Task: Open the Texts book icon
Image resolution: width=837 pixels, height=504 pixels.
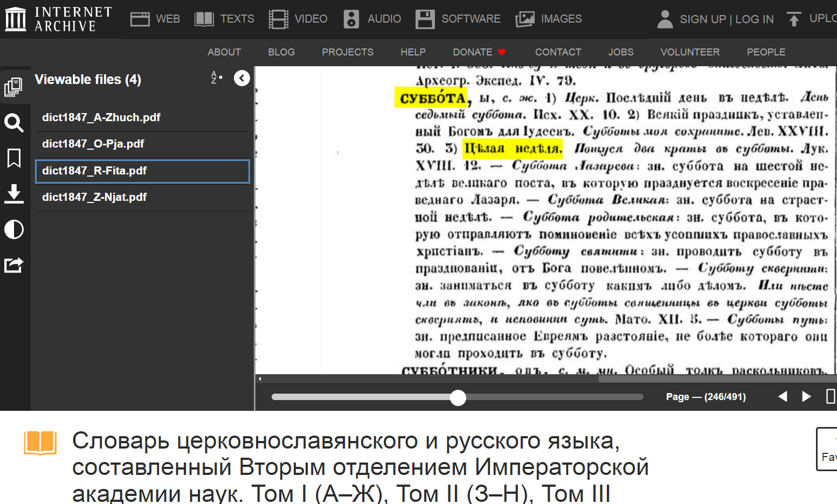Action: (204, 19)
